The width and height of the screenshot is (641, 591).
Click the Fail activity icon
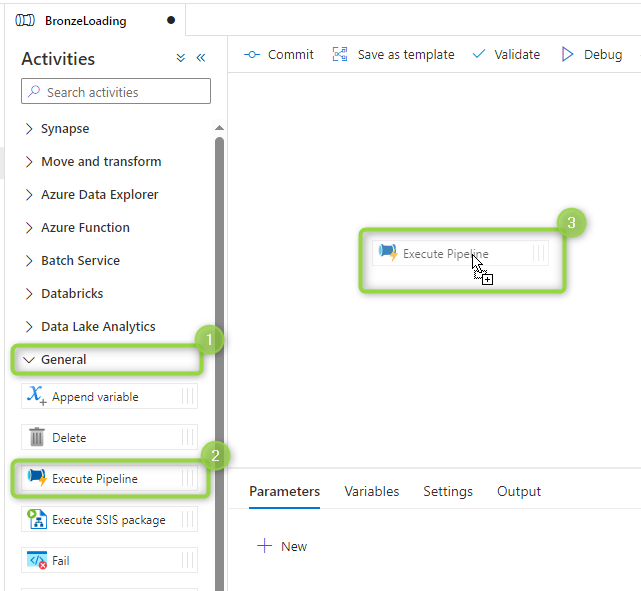37,560
